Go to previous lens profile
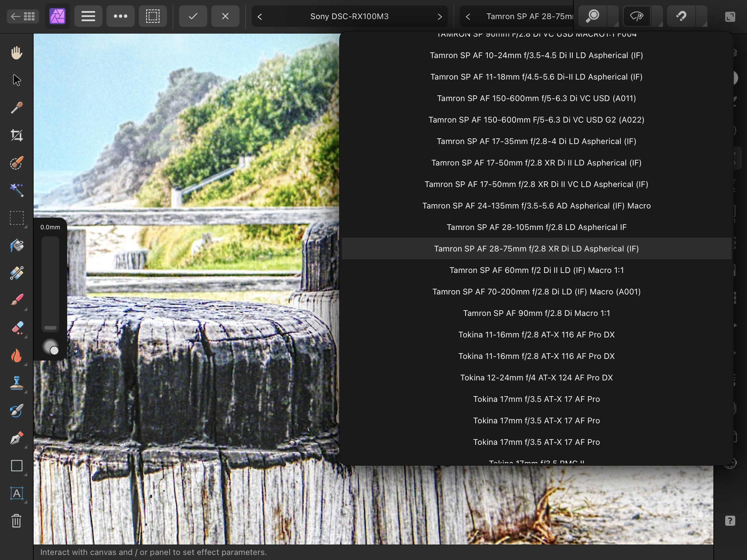 468,16
